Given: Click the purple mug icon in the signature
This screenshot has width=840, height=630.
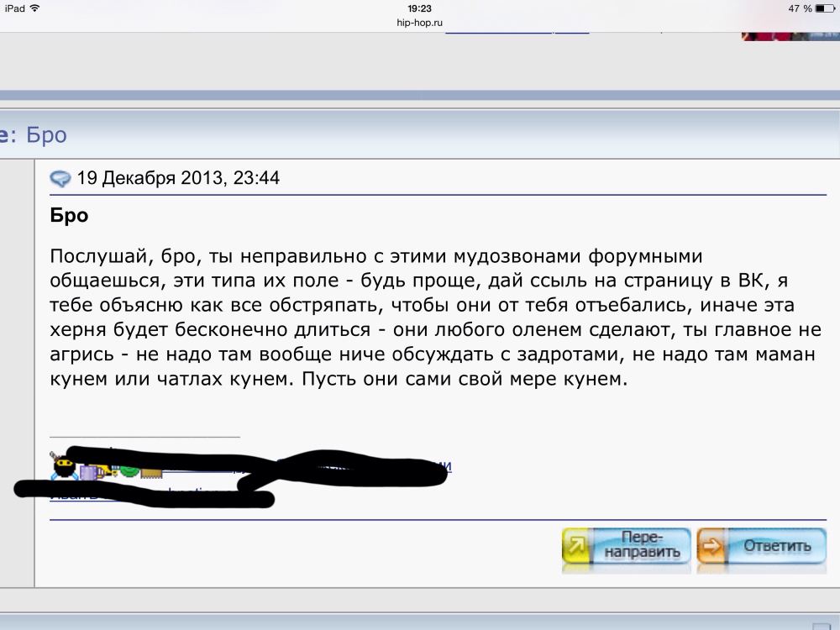Looking at the screenshot, I should click(88, 472).
